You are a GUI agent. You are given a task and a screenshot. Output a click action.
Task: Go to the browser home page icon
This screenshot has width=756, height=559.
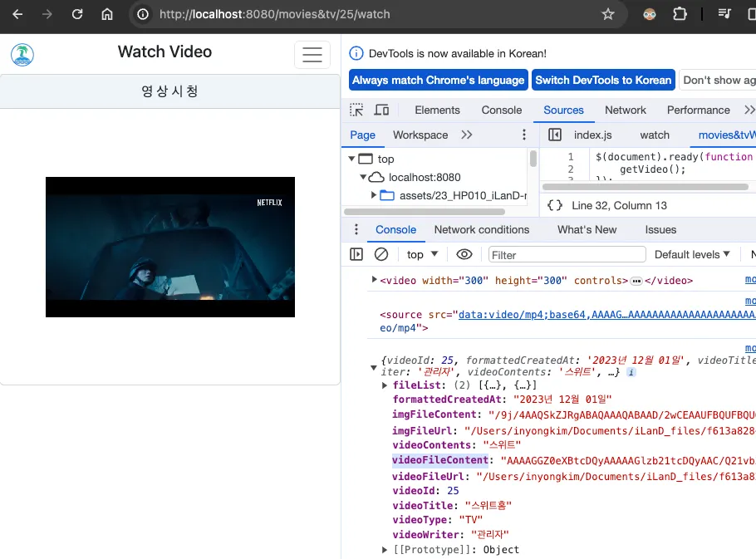107,14
